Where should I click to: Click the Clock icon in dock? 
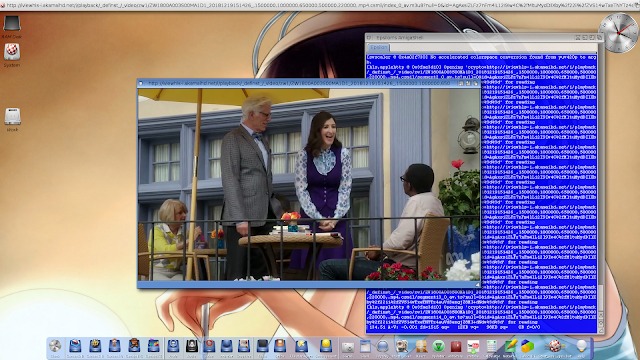point(55,346)
